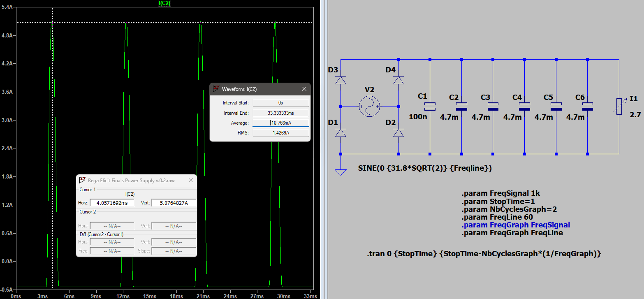This screenshot has height=299, width=644.
Task: Click the .param NbCyclesGraph=2 directive
Action: point(509,209)
